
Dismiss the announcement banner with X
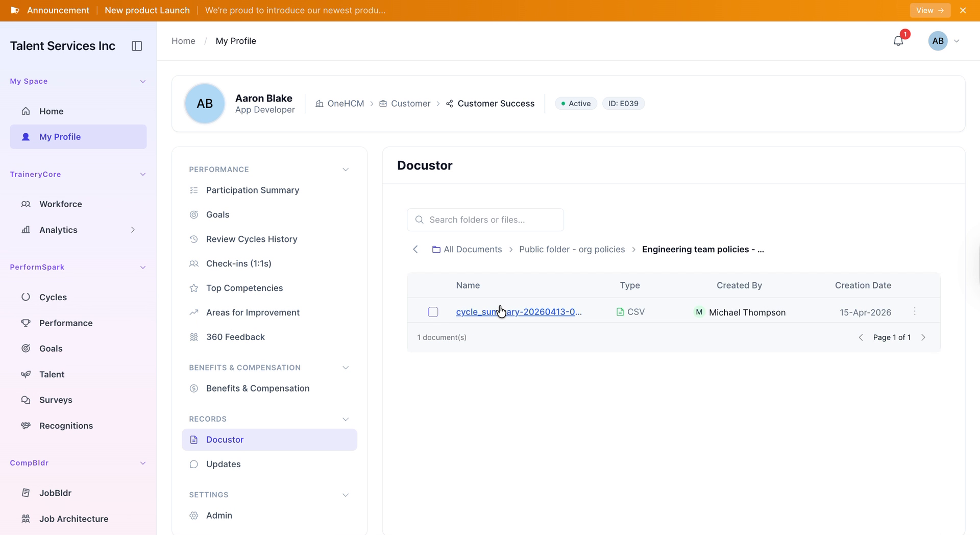963,10
